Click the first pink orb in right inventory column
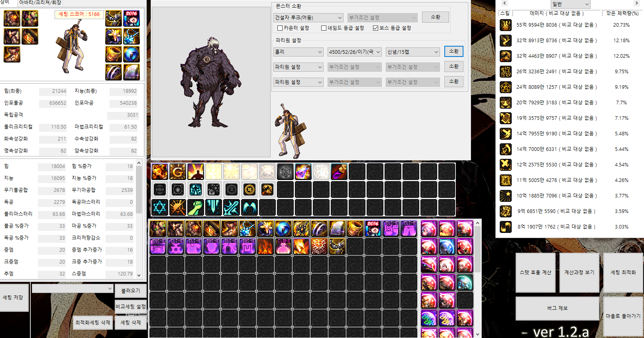The image size is (644, 338). click(x=429, y=229)
